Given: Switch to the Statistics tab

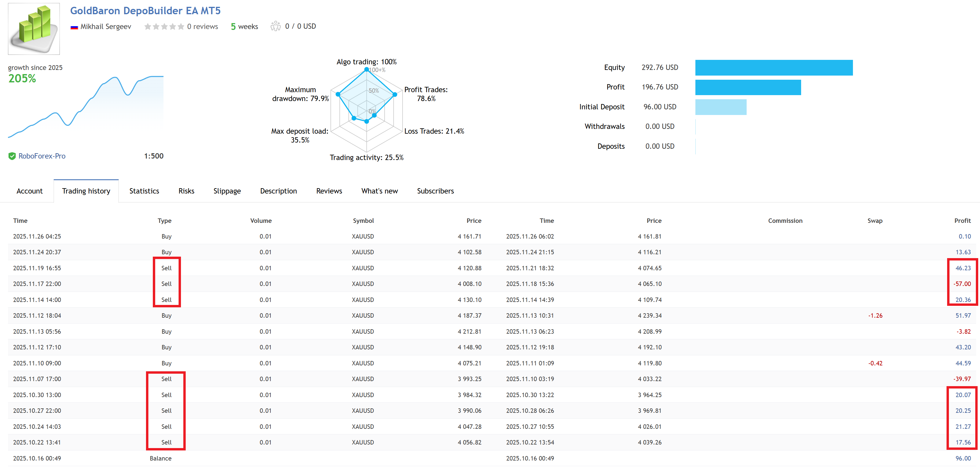Looking at the screenshot, I should pyautogui.click(x=144, y=191).
